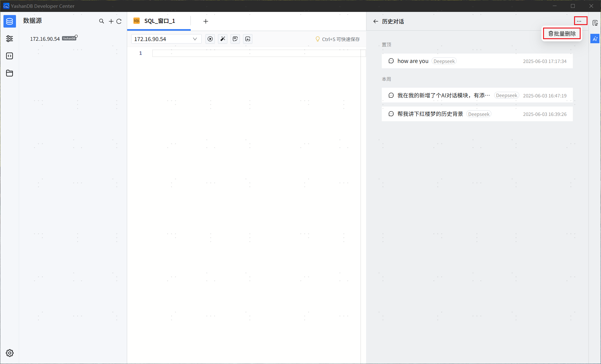This screenshot has height=364, width=601.
Task: Search data sources with magnifier icon
Action: (101, 21)
